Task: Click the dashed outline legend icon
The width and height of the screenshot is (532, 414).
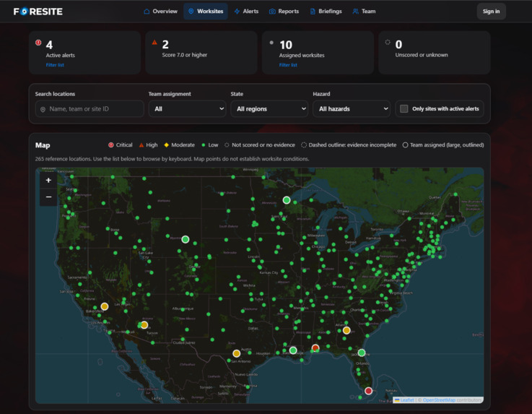Action: click(304, 145)
